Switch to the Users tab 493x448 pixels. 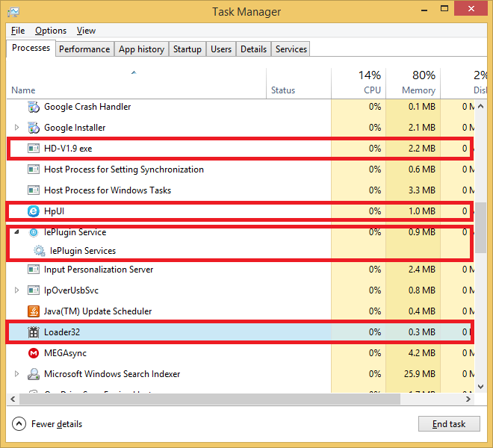point(221,49)
